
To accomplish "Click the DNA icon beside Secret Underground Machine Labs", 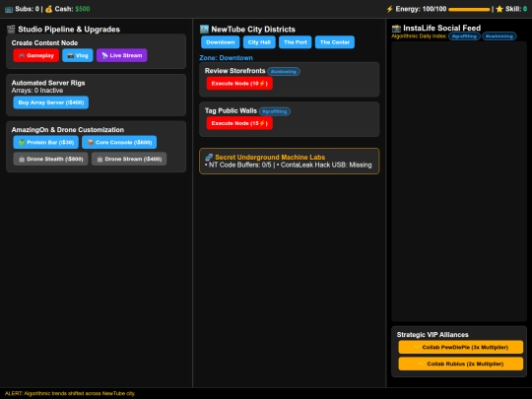I will tap(209, 157).
